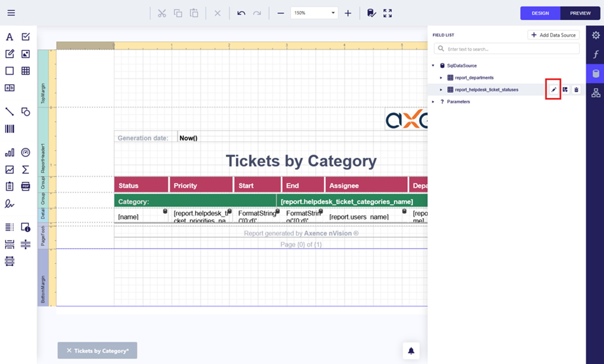
Task: Select the Barcode control tool
Action: pos(9,129)
